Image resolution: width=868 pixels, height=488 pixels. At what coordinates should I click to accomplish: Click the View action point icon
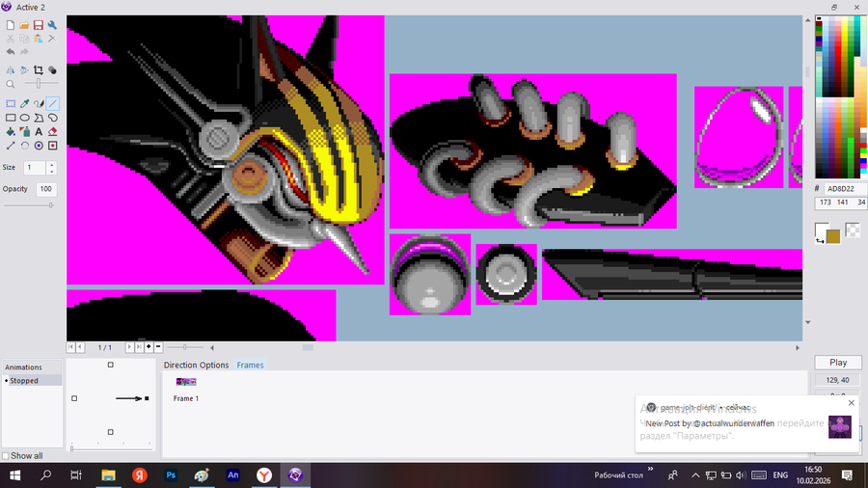(x=53, y=146)
